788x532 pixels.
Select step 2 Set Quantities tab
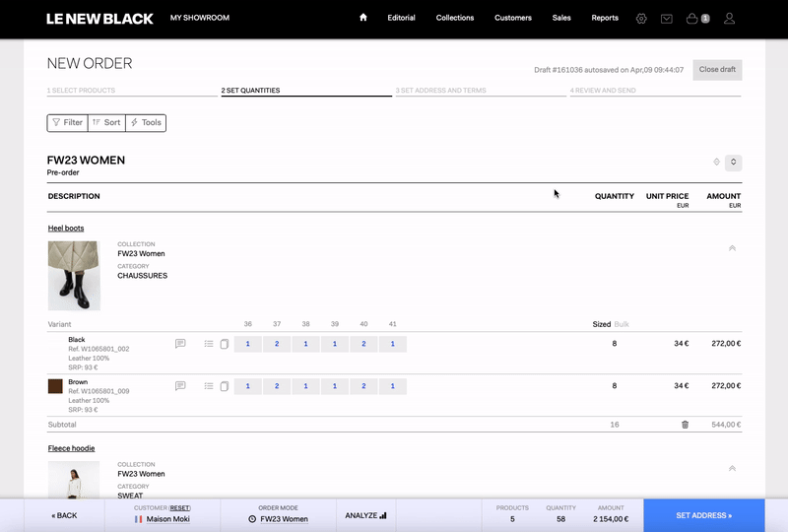(306, 91)
